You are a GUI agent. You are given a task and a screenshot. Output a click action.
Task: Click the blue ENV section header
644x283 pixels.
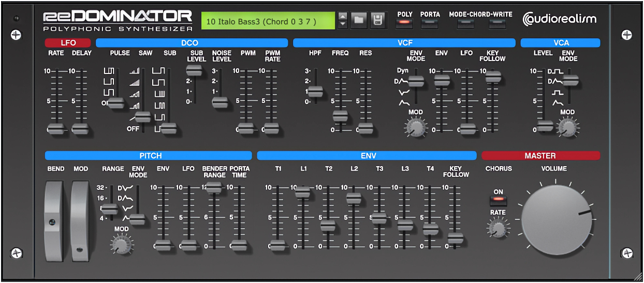[367, 156]
